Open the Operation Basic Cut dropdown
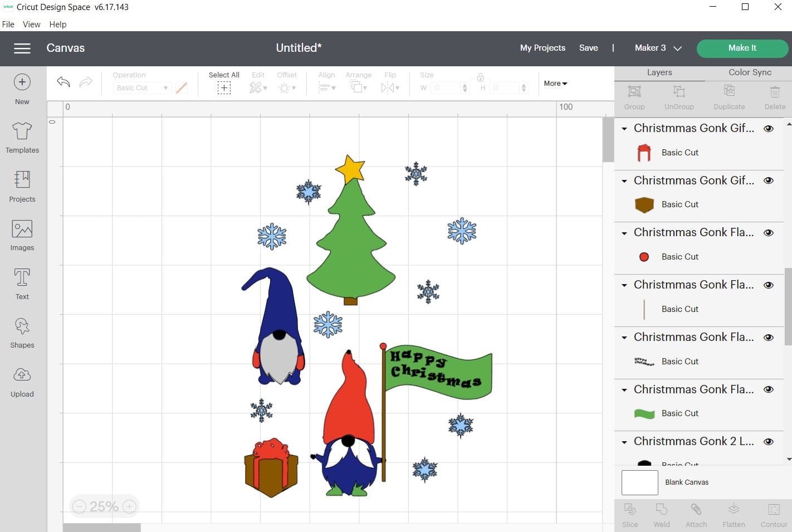The image size is (792, 532). [x=142, y=88]
